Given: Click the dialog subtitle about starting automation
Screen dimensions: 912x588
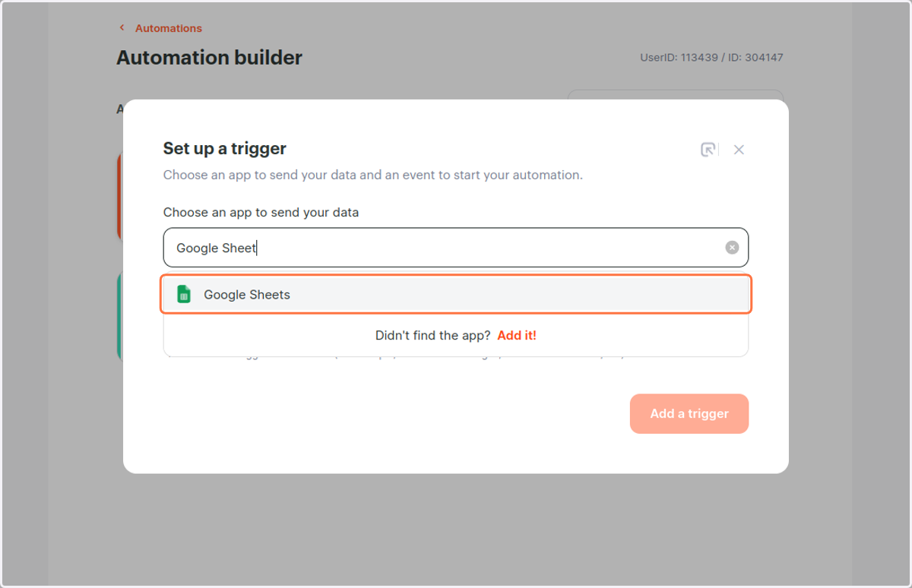Looking at the screenshot, I should point(373,175).
